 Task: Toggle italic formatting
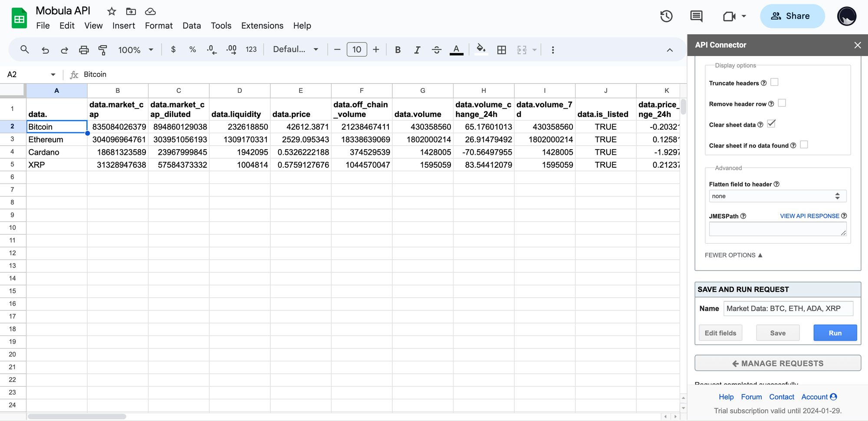(417, 50)
